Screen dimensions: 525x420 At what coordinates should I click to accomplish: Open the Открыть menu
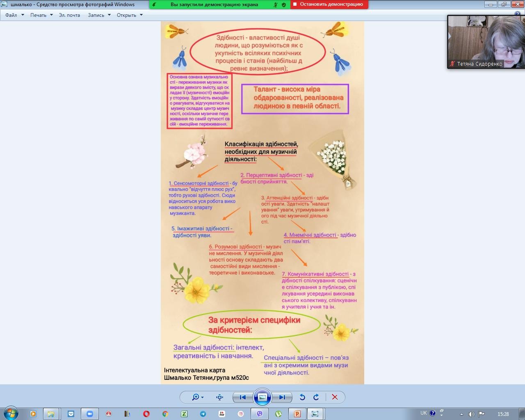tap(129, 15)
